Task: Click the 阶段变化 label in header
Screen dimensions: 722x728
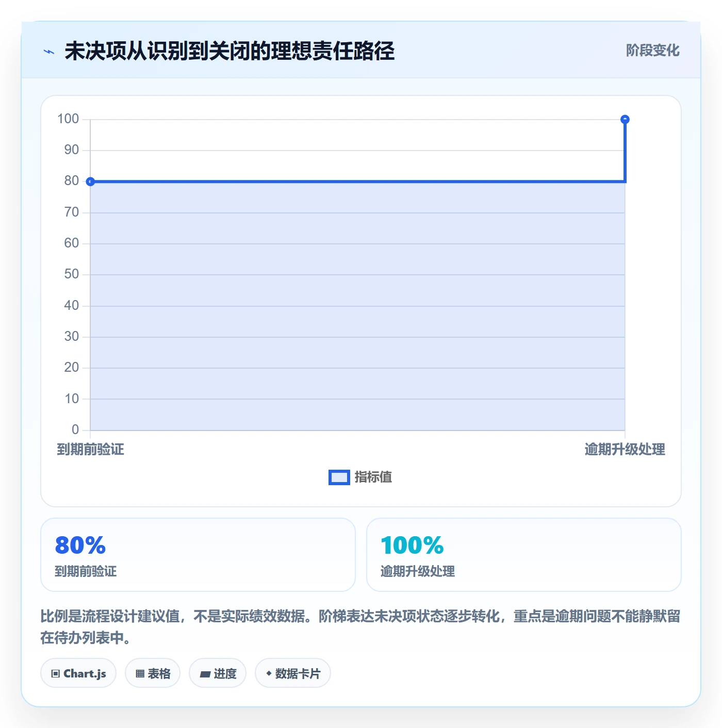Action: tap(652, 51)
